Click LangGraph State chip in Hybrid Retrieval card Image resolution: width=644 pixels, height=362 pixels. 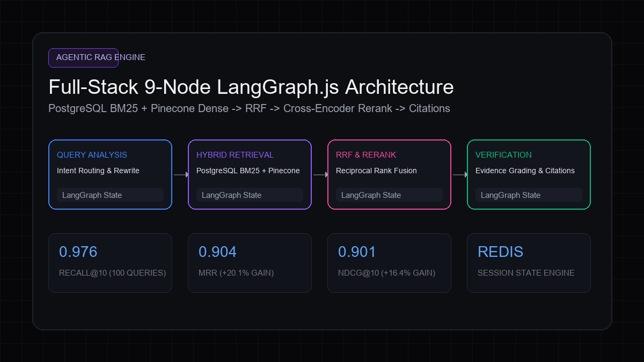pos(250,195)
